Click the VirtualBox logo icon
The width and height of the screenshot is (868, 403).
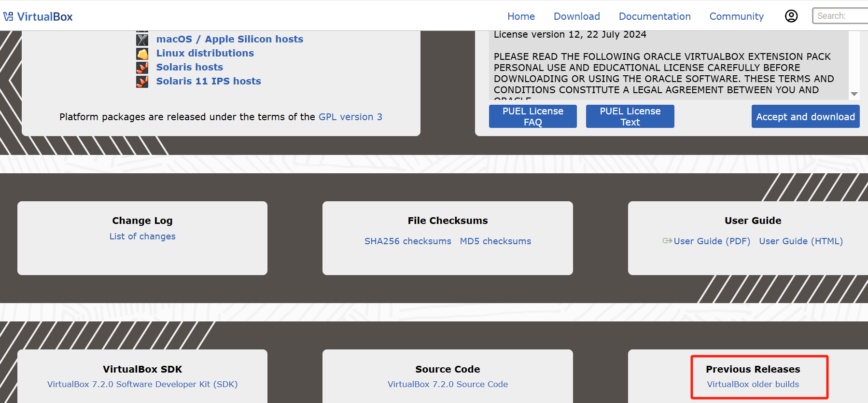8,16
